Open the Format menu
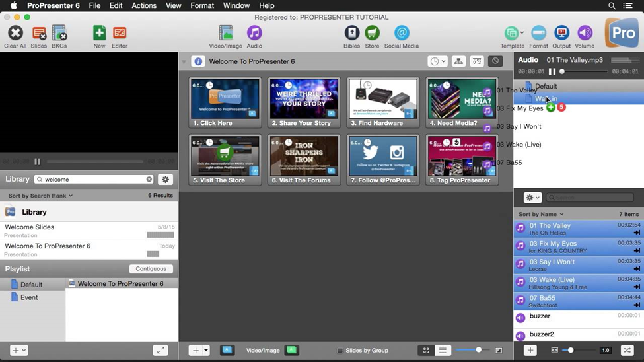The height and width of the screenshot is (362, 644). click(x=202, y=6)
